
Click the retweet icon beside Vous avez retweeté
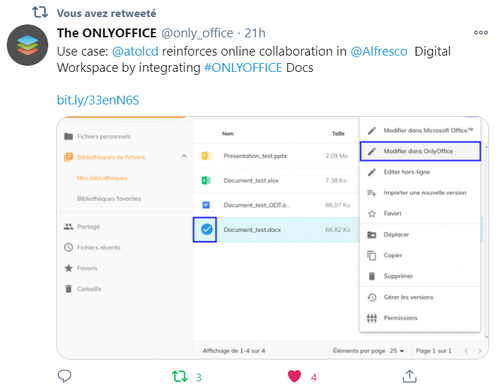40,13
